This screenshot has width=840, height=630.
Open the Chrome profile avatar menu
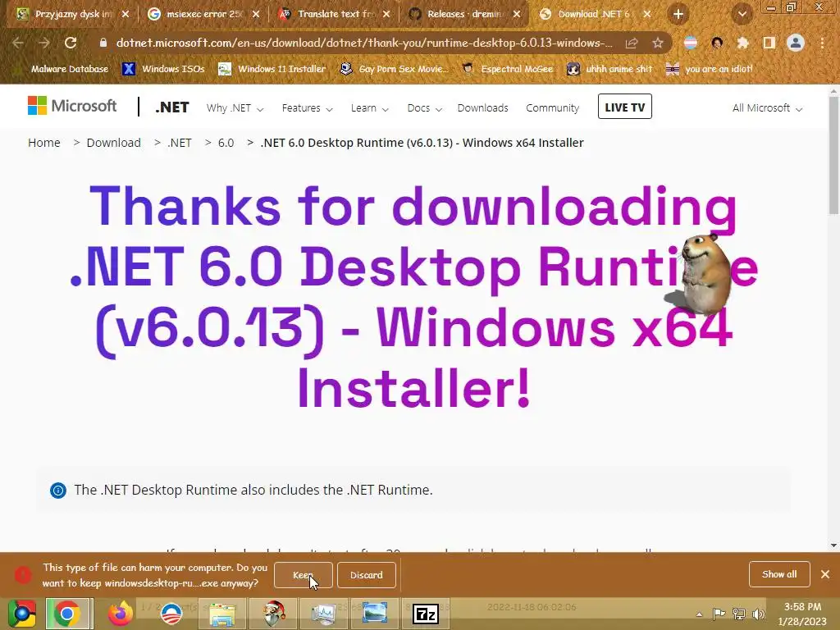[796, 43]
